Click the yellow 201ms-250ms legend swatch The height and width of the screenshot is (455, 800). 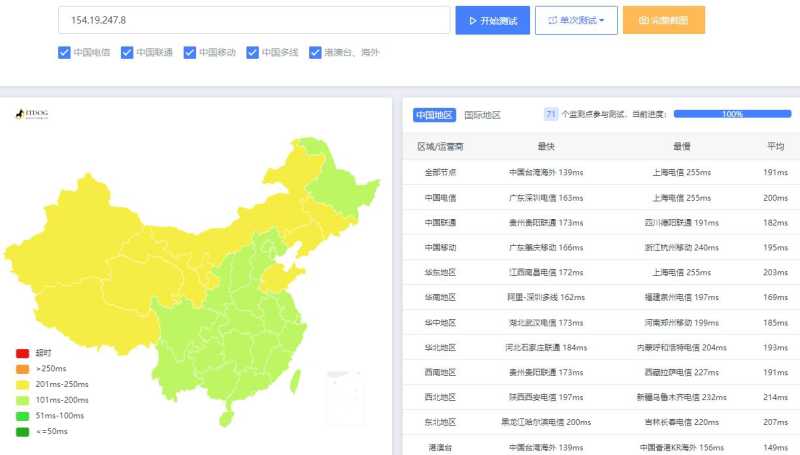point(22,385)
